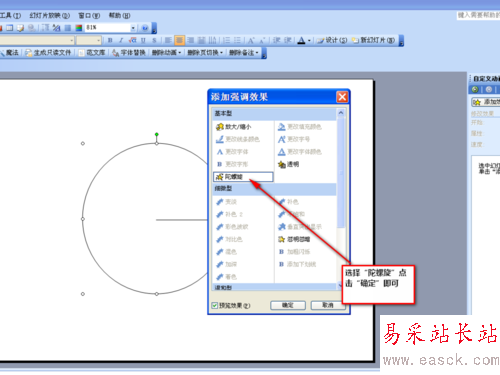
Task: Click the 基本型 category header
Action: click(x=274, y=114)
